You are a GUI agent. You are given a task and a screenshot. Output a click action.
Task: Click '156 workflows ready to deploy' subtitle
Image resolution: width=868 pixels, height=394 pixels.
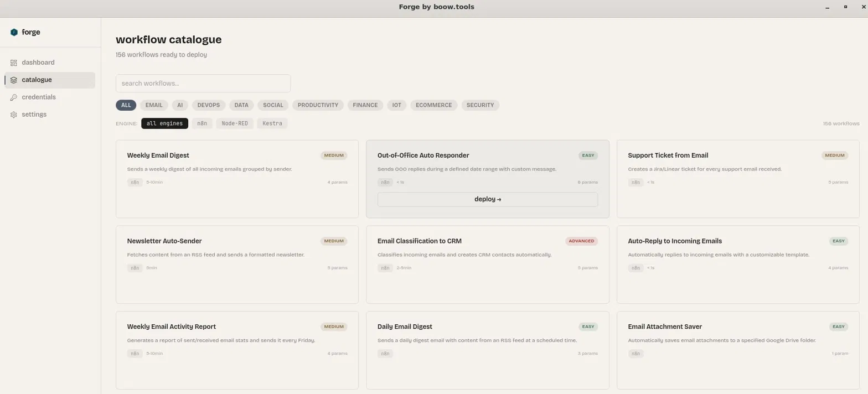coord(161,55)
